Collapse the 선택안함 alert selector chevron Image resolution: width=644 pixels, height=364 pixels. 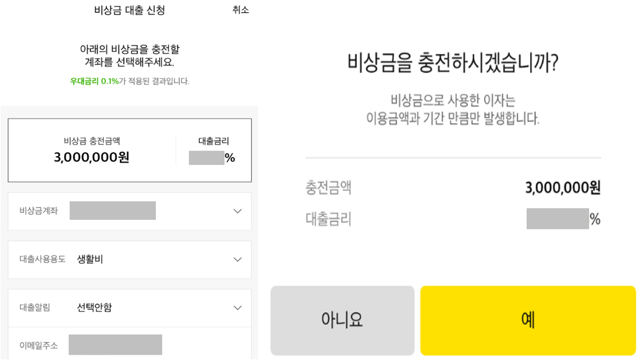238,308
